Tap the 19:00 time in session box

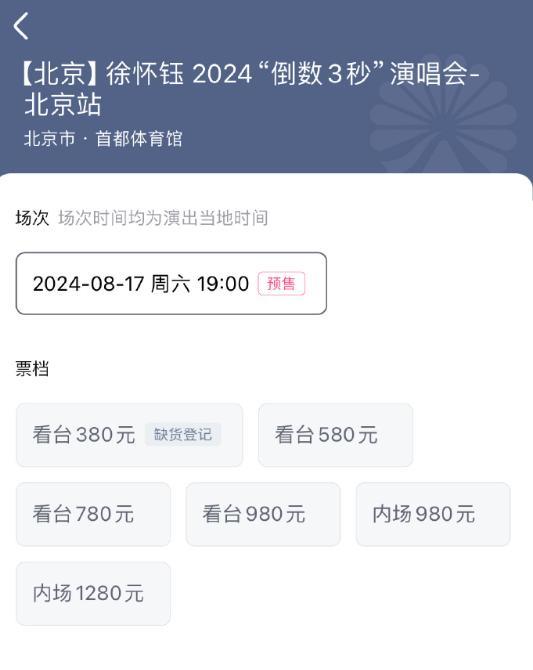pyautogui.click(x=223, y=284)
